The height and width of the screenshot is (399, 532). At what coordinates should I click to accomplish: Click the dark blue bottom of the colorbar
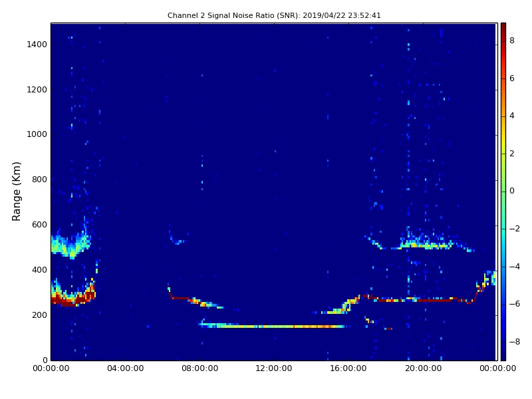tap(503, 354)
